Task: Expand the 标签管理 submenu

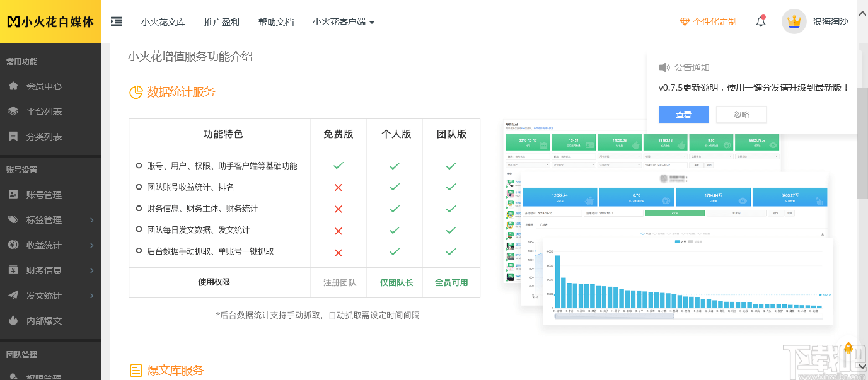Action: (92, 220)
